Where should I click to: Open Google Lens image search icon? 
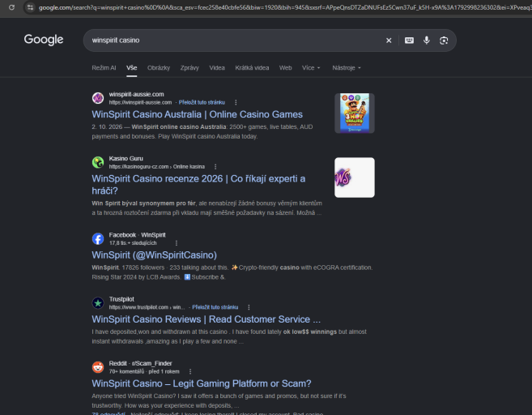pyautogui.click(x=444, y=41)
